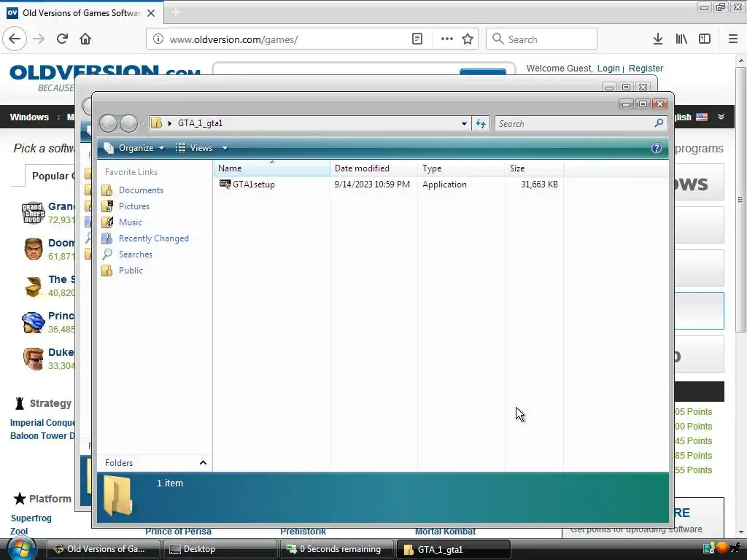
Task: Click the Explorer back button in GTA_1_gta1 window
Action: pyautogui.click(x=108, y=123)
